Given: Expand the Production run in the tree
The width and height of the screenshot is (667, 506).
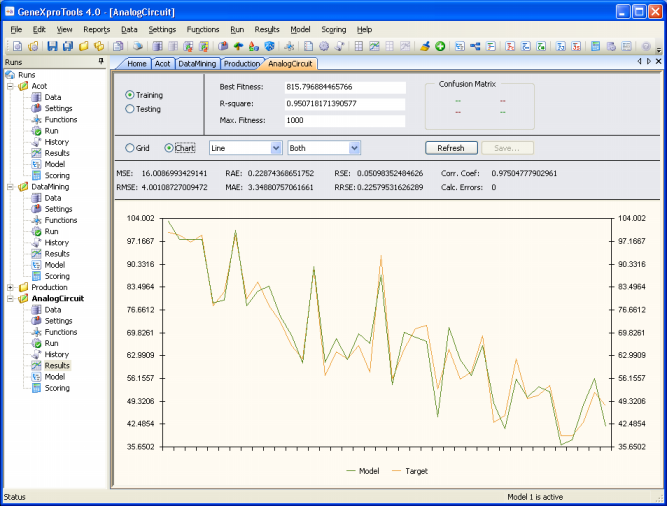Looking at the screenshot, I should 11,287.
